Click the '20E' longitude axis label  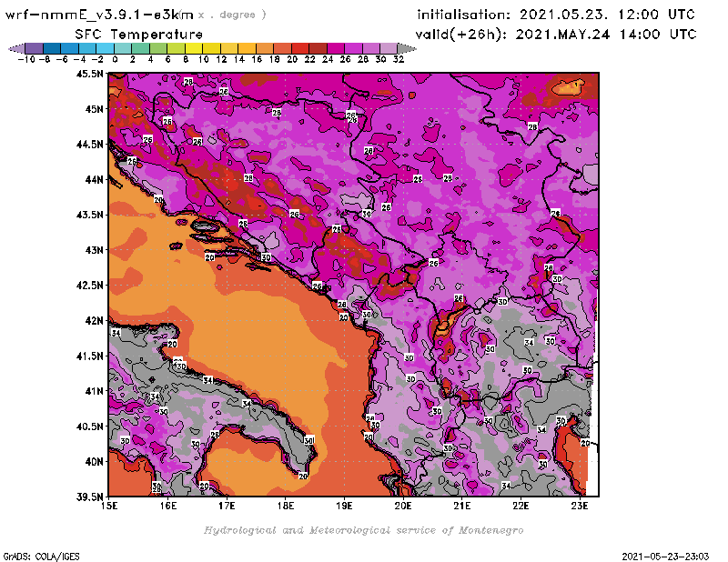403,506
